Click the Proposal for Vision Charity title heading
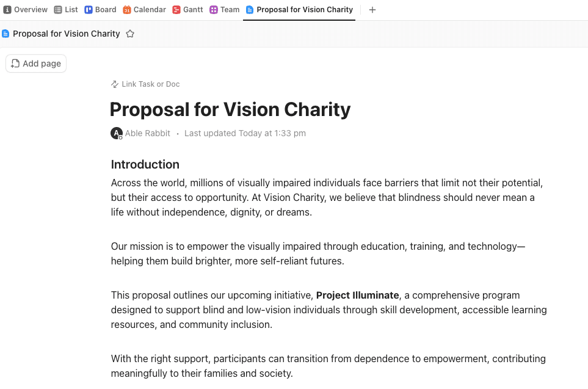Screen dimensions: 588x389 click(x=230, y=109)
